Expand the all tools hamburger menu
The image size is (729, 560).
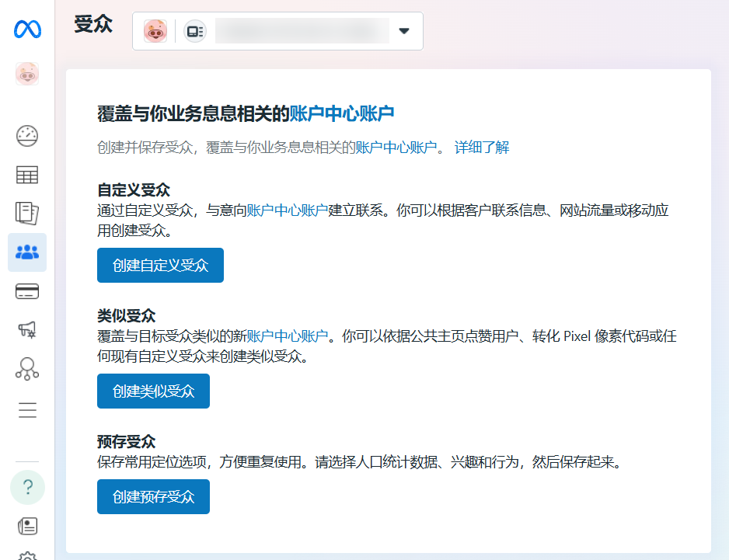pos(27,410)
